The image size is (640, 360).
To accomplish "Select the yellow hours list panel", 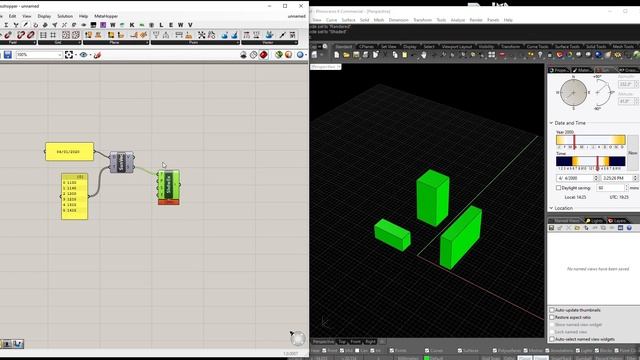I will (x=75, y=197).
